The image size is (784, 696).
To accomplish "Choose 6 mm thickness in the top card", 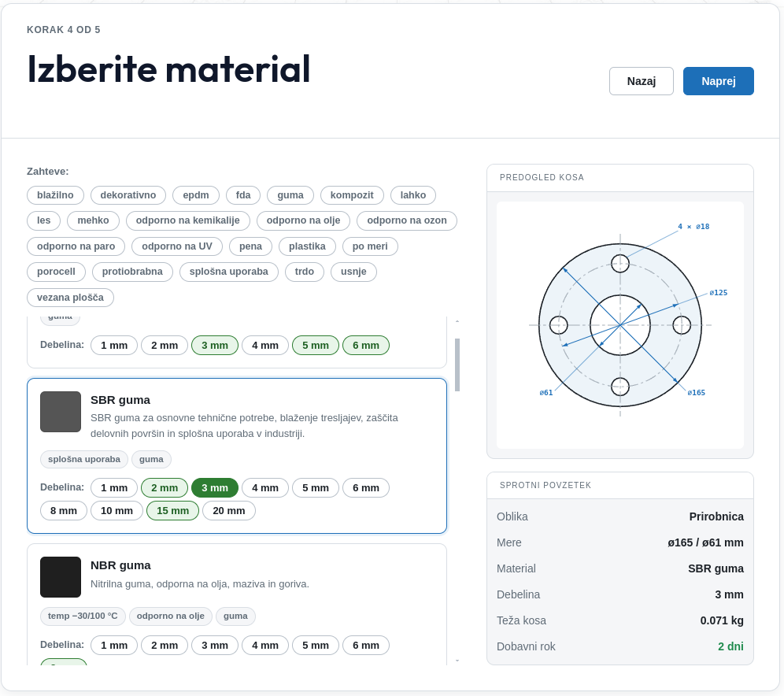I will 366,345.
